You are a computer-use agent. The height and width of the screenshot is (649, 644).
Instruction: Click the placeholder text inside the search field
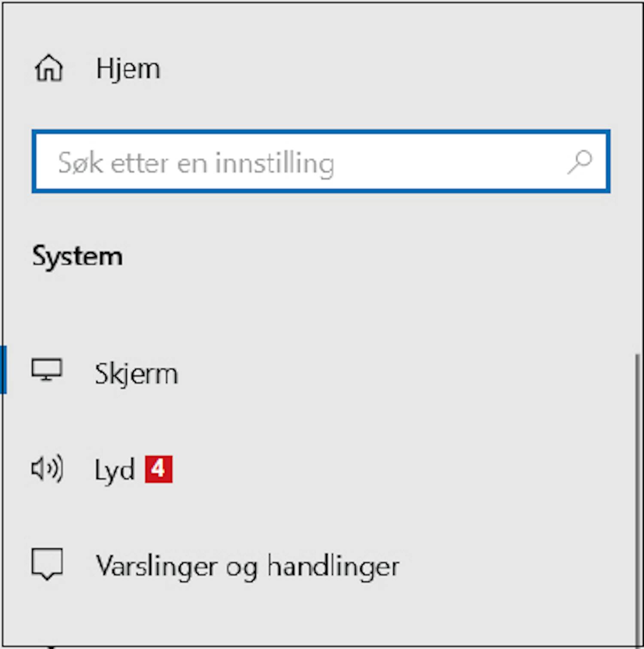tap(196, 164)
